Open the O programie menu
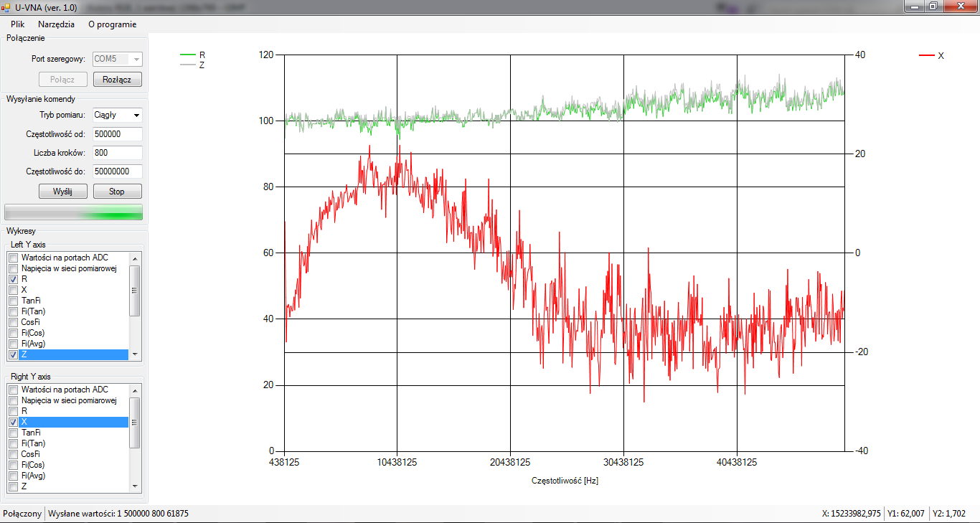The width and height of the screenshot is (980, 523). point(112,24)
